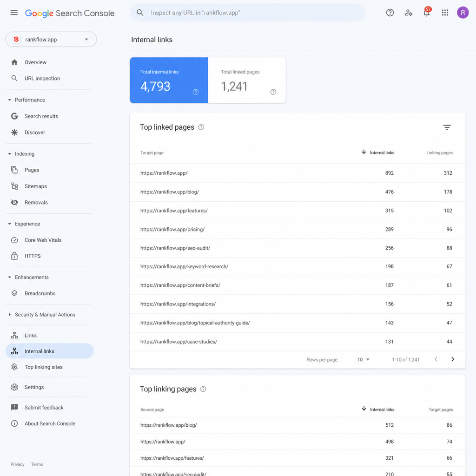Viewport: 476px width, 476px height.
Task: Click help icon beside Top linking pages
Action: [203, 389]
